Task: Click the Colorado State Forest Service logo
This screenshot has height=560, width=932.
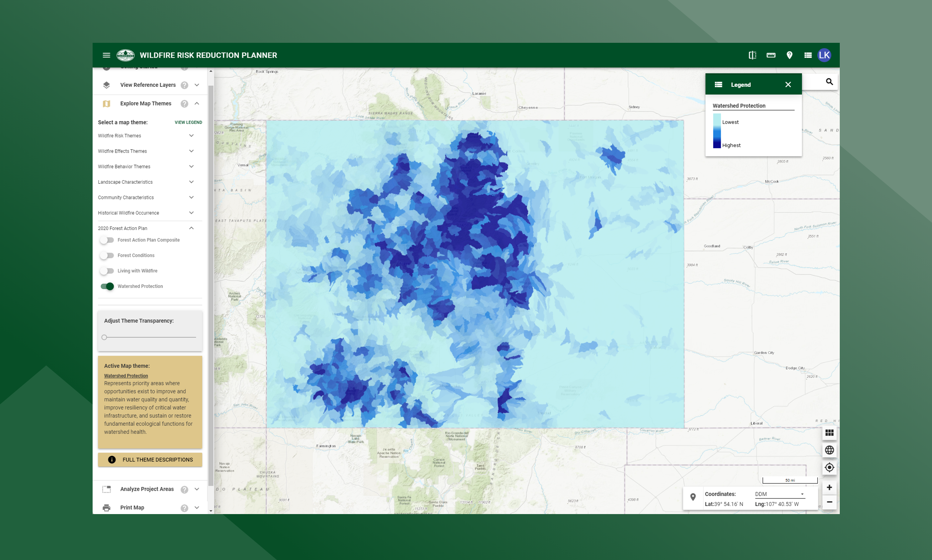Action: [x=125, y=55]
